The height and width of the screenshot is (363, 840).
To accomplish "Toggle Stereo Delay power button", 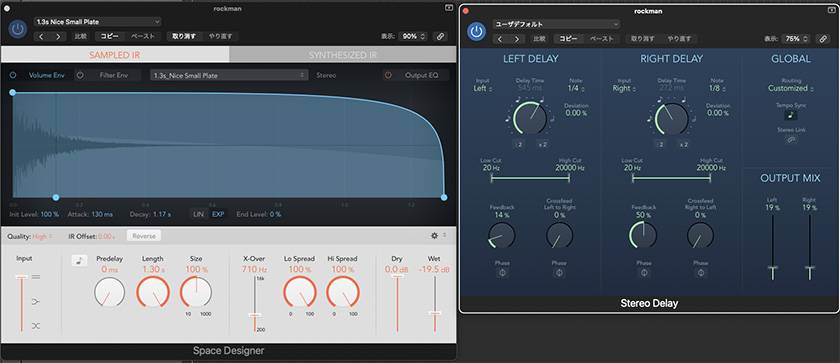I will 476,31.
